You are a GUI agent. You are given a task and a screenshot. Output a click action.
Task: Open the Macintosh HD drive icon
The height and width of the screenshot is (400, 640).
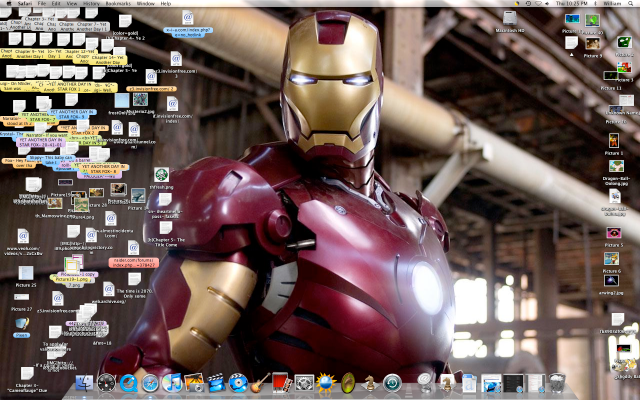pos(511,19)
